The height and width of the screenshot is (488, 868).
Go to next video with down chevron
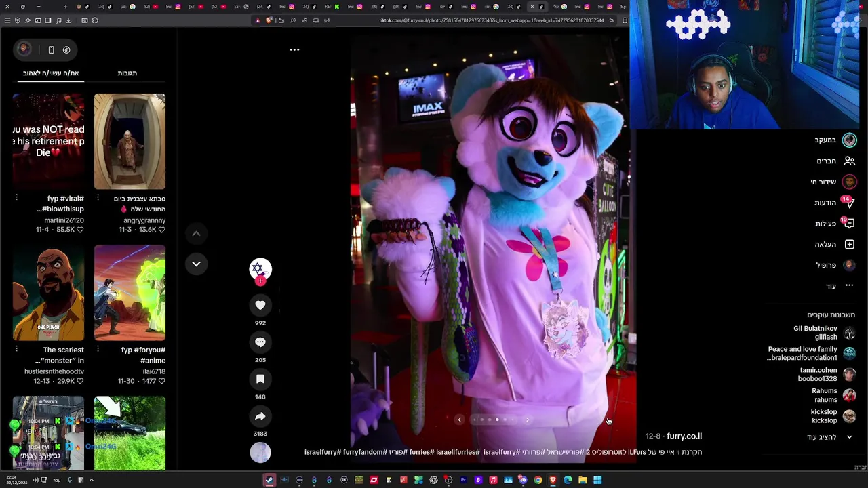pos(196,264)
